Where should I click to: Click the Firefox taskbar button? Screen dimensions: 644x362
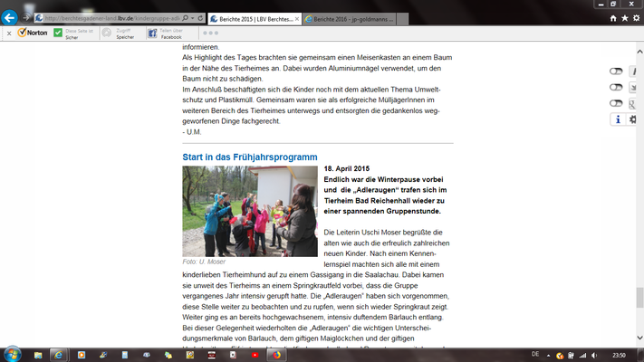pyautogui.click(x=276, y=355)
